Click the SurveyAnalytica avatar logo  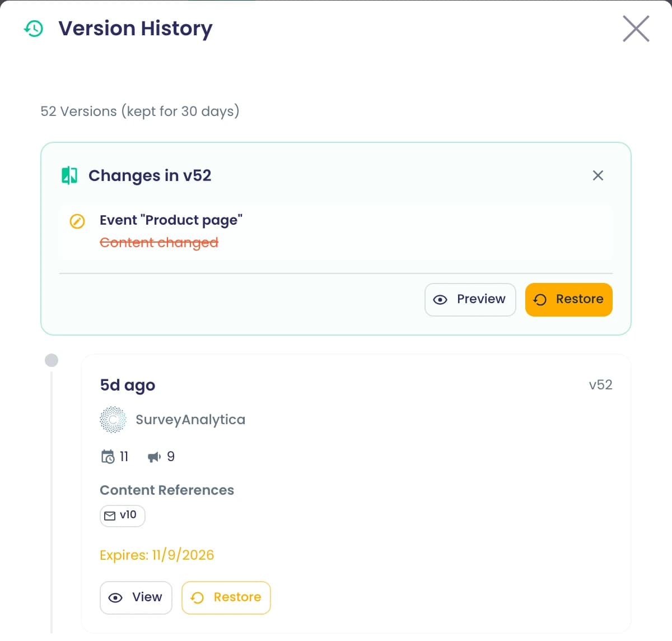[113, 420]
